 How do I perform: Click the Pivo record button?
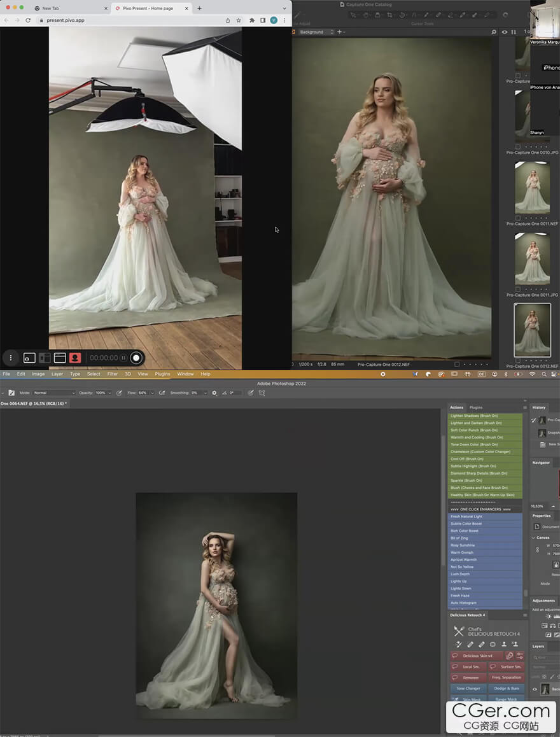click(136, 358)
